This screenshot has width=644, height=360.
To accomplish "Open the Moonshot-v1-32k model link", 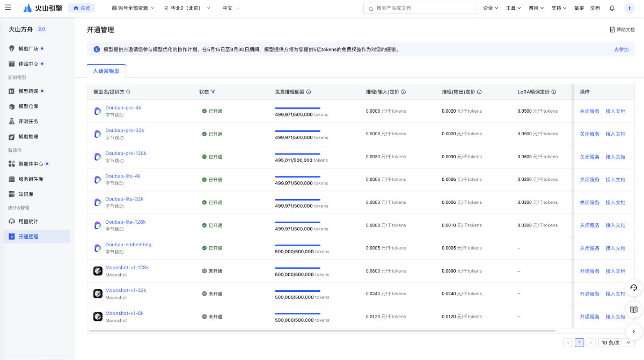I will click(126, 290).
